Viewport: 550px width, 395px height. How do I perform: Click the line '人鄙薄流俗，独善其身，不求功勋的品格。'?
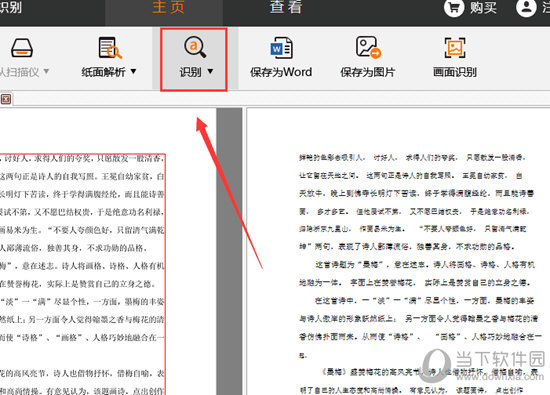(x=72, y=248)
